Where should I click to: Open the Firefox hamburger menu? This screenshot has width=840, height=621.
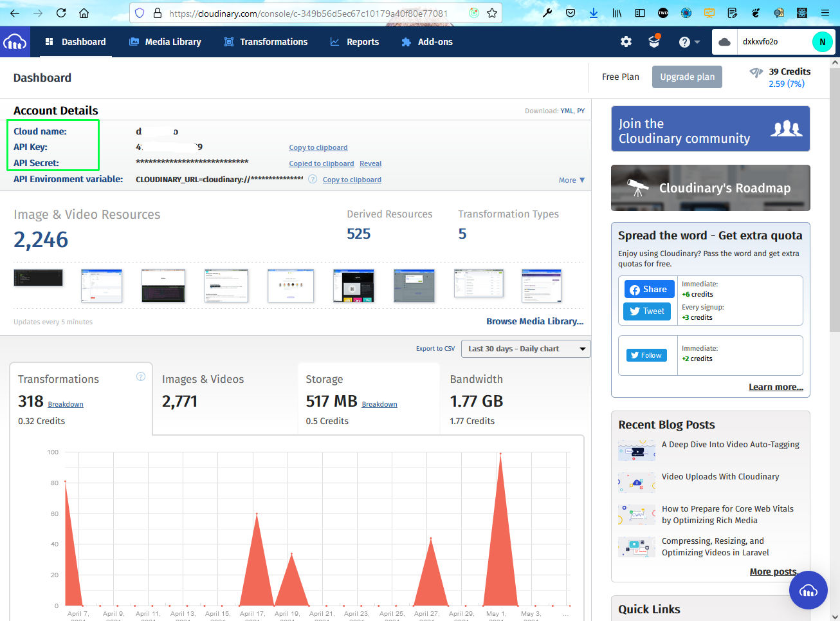(x=825, y=13)
